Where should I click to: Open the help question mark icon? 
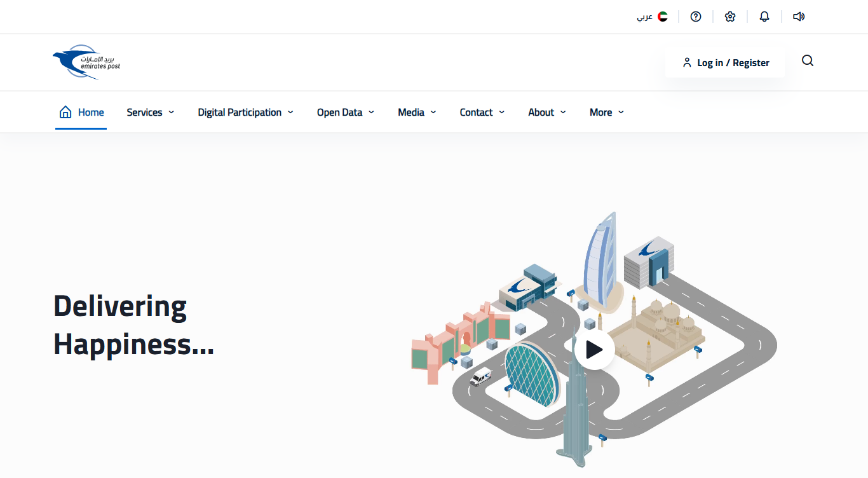pyautogui.click(x=696, y=17)
